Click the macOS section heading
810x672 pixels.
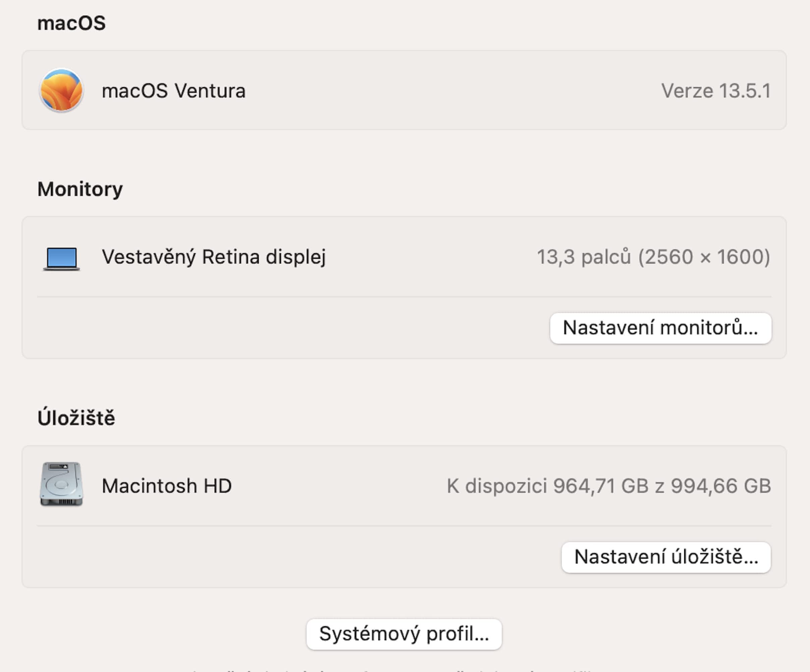(71, 23)
